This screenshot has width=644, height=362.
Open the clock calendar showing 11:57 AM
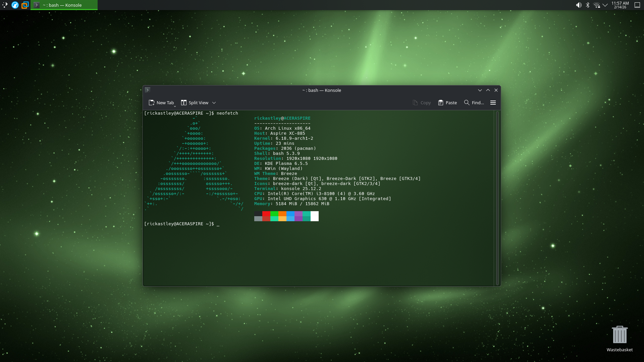tap(620, 5)
